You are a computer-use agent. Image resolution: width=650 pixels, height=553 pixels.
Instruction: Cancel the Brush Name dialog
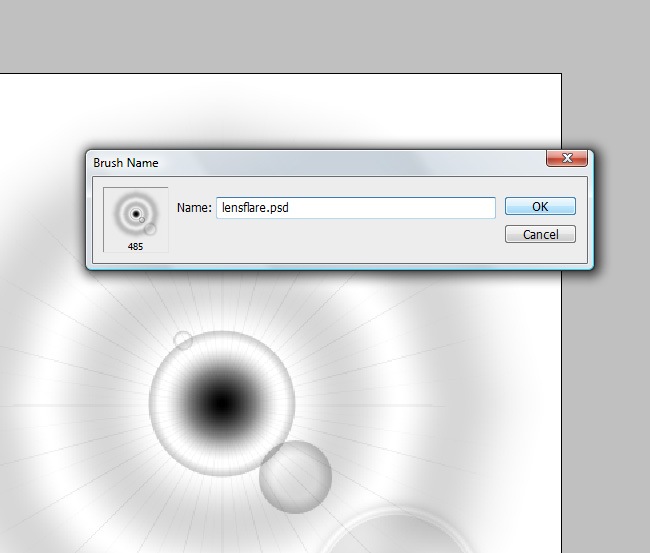point(540,234)
